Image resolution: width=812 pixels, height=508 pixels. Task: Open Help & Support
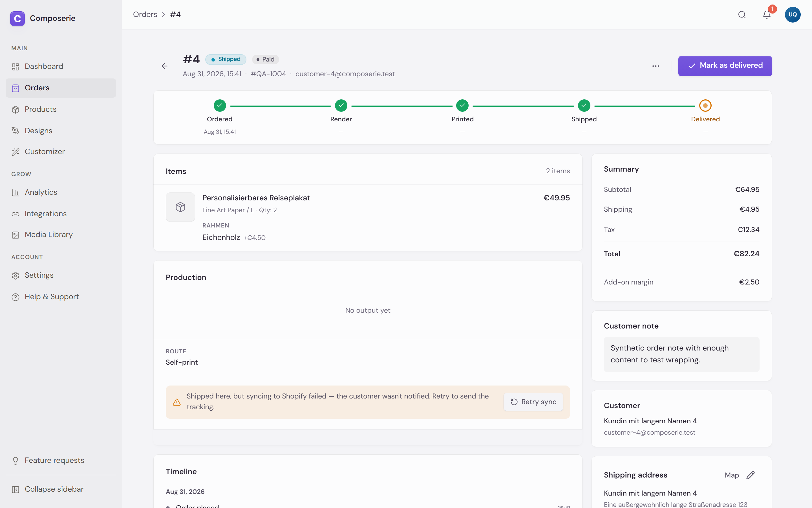(x=61, y=297)
